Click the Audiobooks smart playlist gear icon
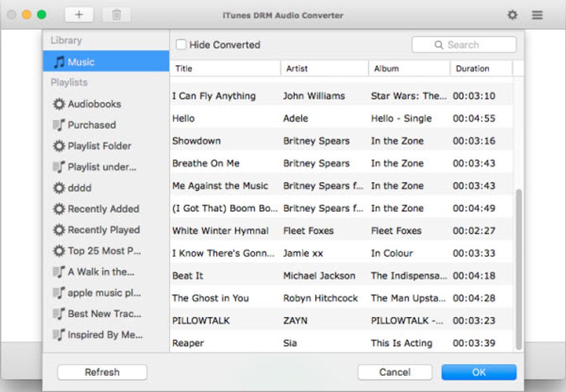566x392 pixels. (58, 104)
